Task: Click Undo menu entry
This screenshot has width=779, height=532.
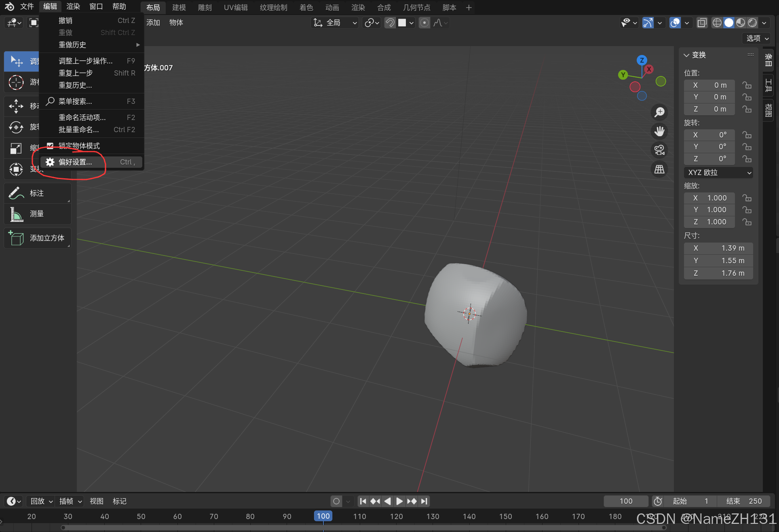Action: pyautogui.click(x=65, y=20)
